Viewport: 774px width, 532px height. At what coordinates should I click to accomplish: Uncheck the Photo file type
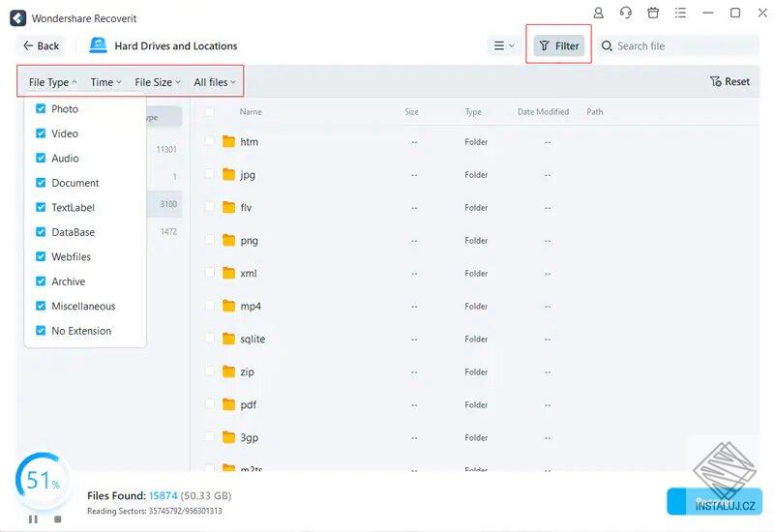click(41, 108)
